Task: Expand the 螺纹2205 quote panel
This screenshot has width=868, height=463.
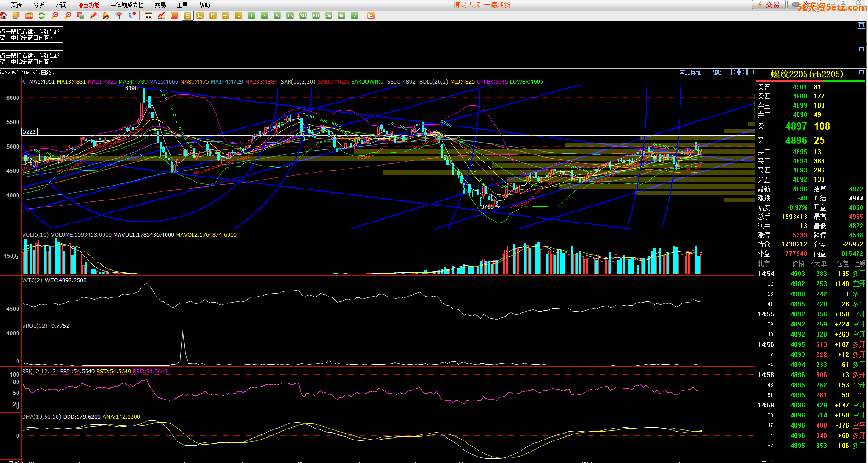Action: (862, 72)
